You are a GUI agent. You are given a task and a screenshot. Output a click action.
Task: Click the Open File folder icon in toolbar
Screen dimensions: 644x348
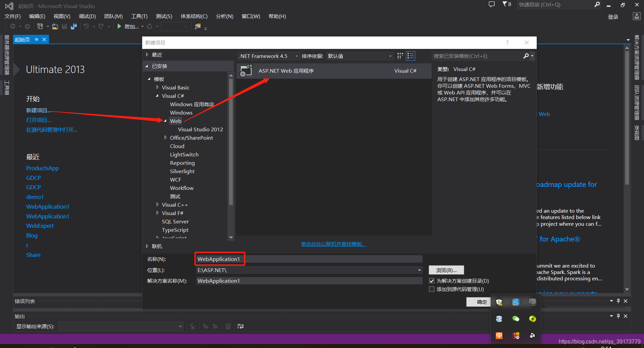click(55, 26)
